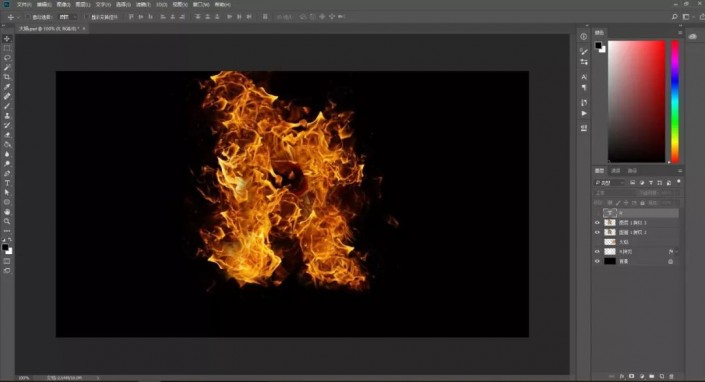The height and width of the screenshot is (382, 705).
Task: Open the Actions panel play icon
Action: pyautogui.click(x=584, y=113)
